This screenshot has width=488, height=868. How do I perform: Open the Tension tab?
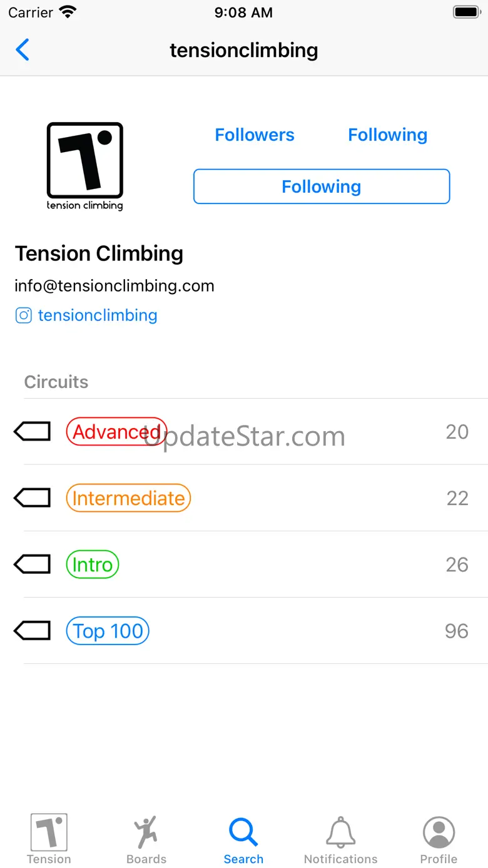[49, 839]
